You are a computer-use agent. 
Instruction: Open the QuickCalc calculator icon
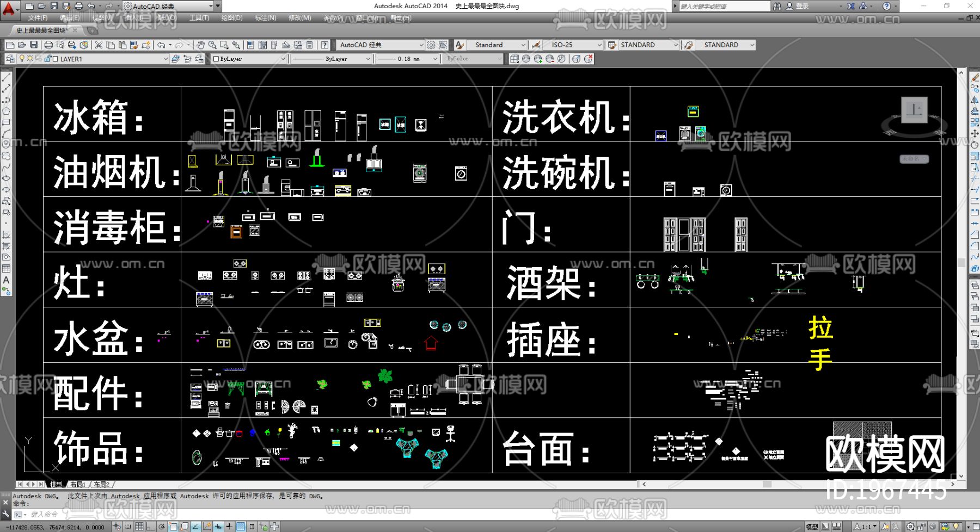pos(310,45)
